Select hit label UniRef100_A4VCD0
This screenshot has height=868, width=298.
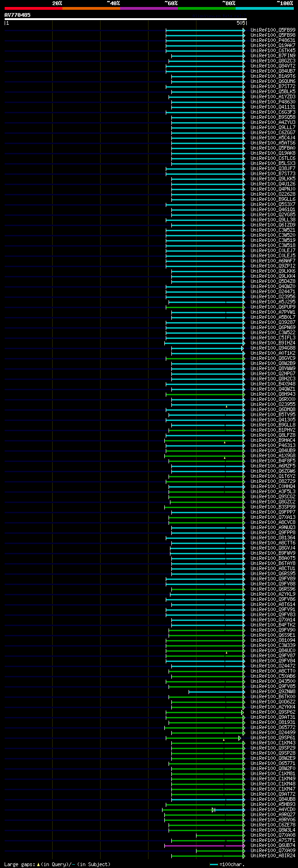(x=273, y=809)
